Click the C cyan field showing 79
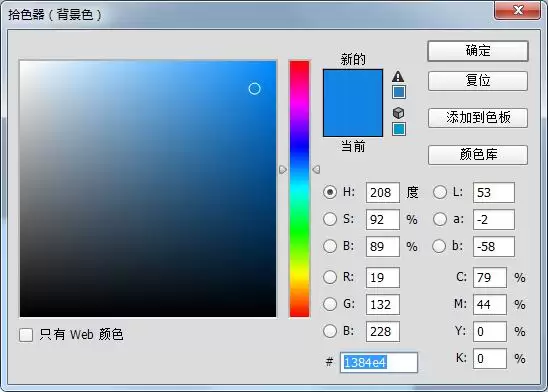The height and width of the screenshot is (392, 548). (490, 277)
